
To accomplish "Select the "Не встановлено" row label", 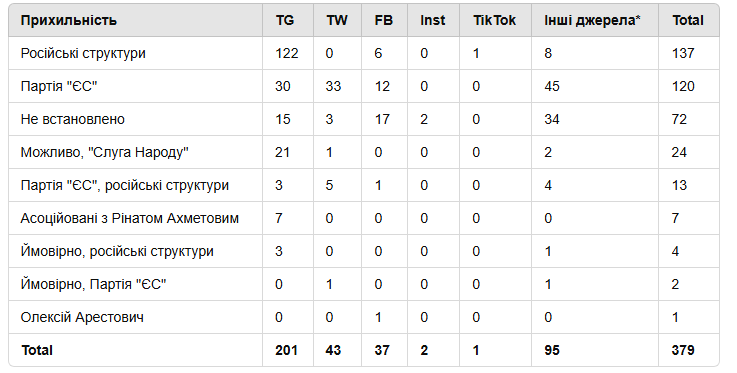I will coord(73,119).
